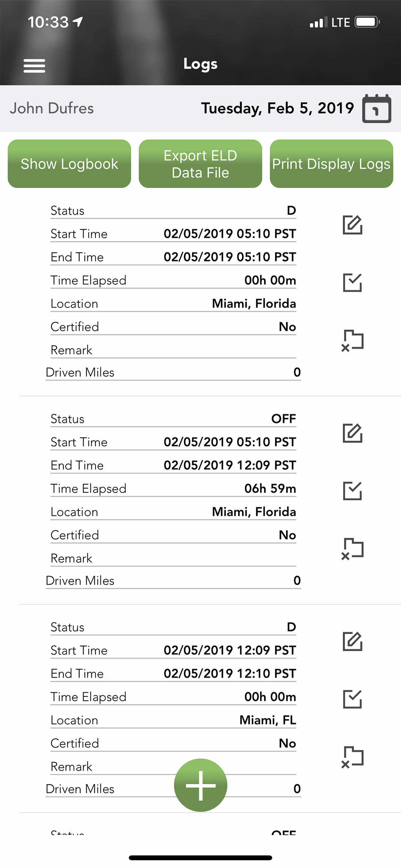Tap the Show Logbook button
The image size is (401, 868).
point(70,164)
